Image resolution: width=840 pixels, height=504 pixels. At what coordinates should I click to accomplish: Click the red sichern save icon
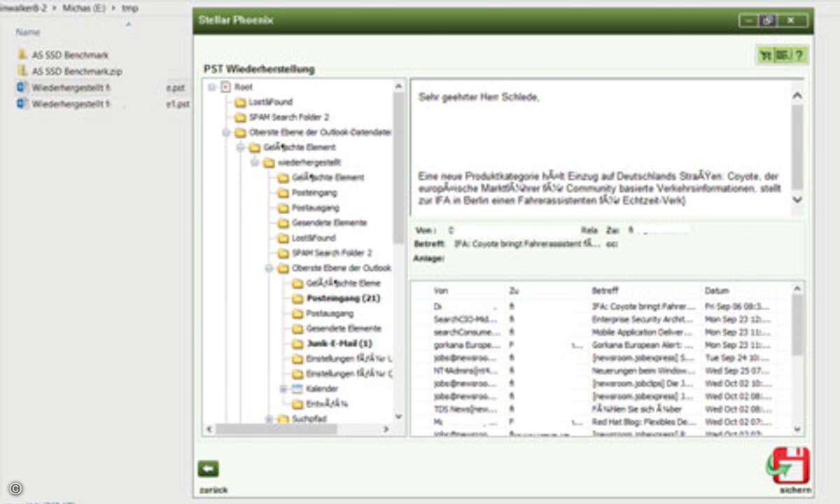tap(790, 465)
